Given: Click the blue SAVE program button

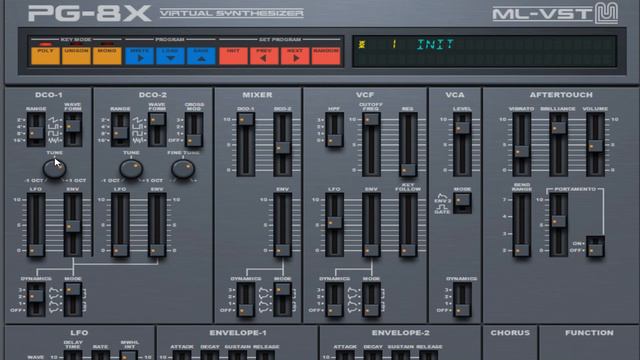Looking at the screenshot, I should 201,56.
